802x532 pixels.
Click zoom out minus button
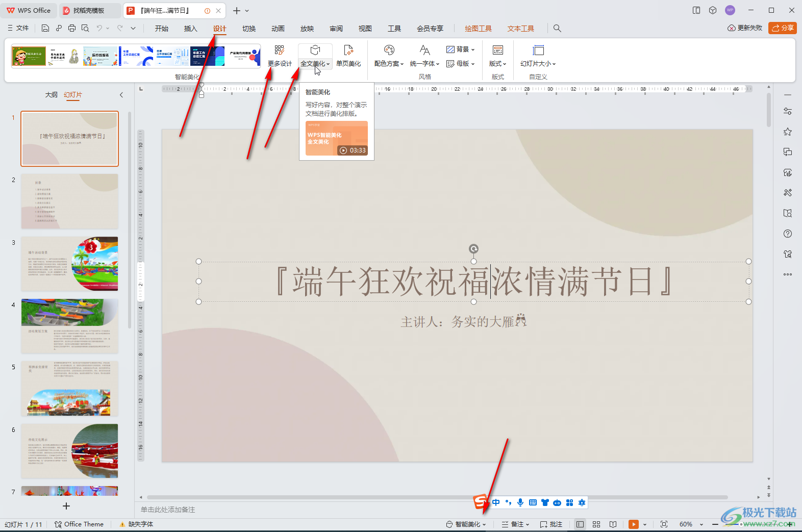click(715, 524)
